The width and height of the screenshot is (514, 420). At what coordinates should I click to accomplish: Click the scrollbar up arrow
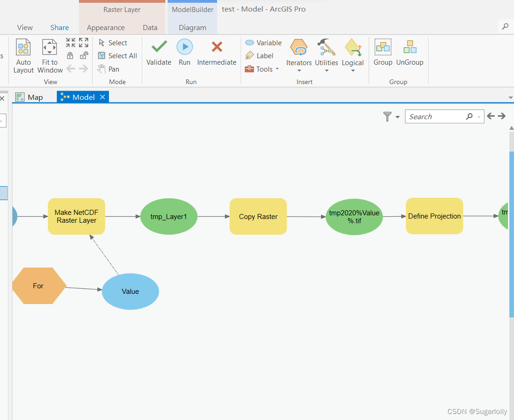tap(512, 128)
